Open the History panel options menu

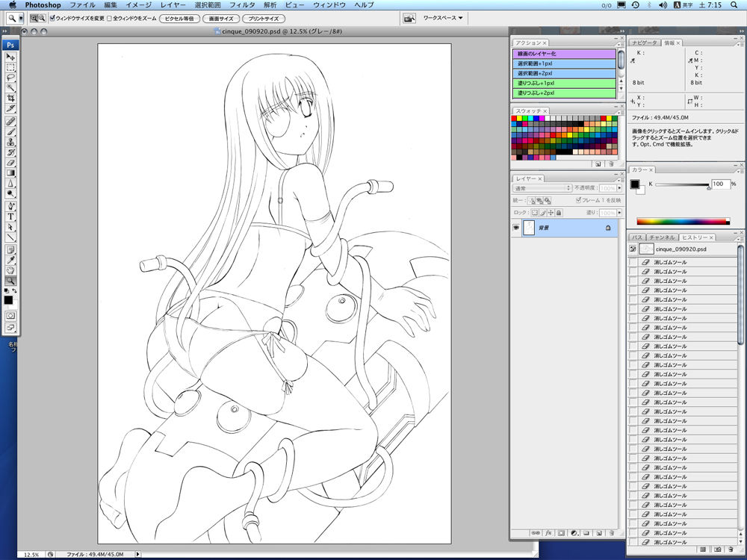[741, 239]
